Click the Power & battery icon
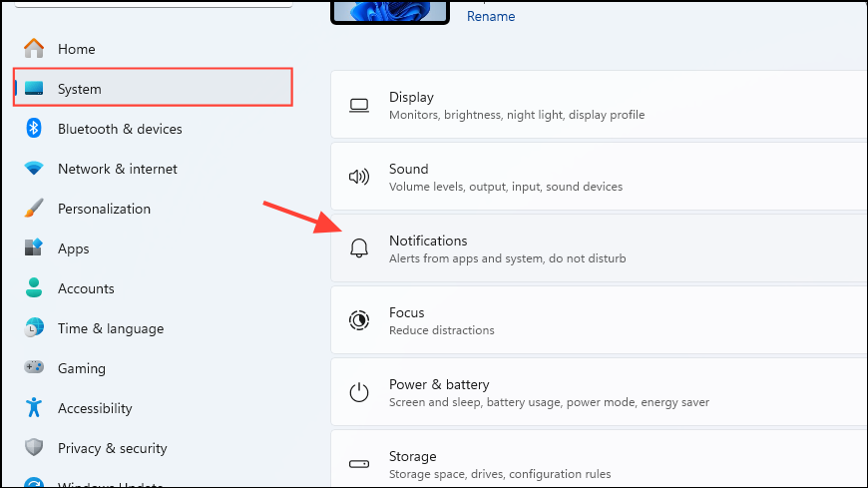Viewport: 868px width, 488px height. [x=359, y=392]
